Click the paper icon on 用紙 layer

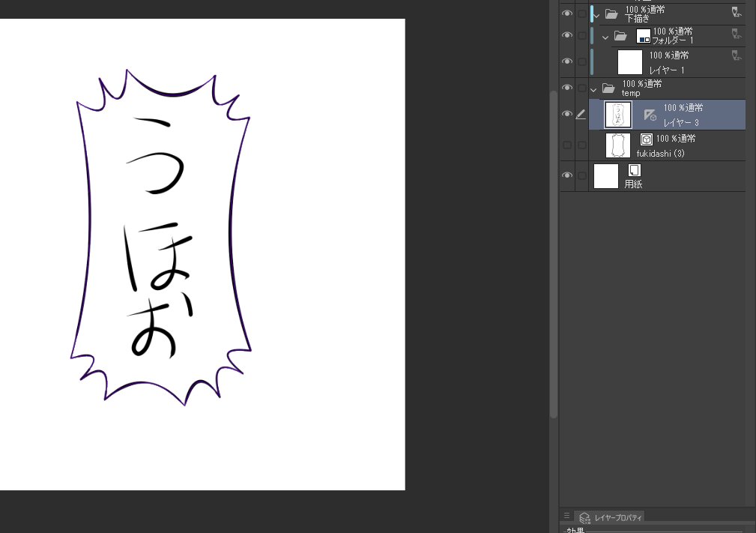634,169
